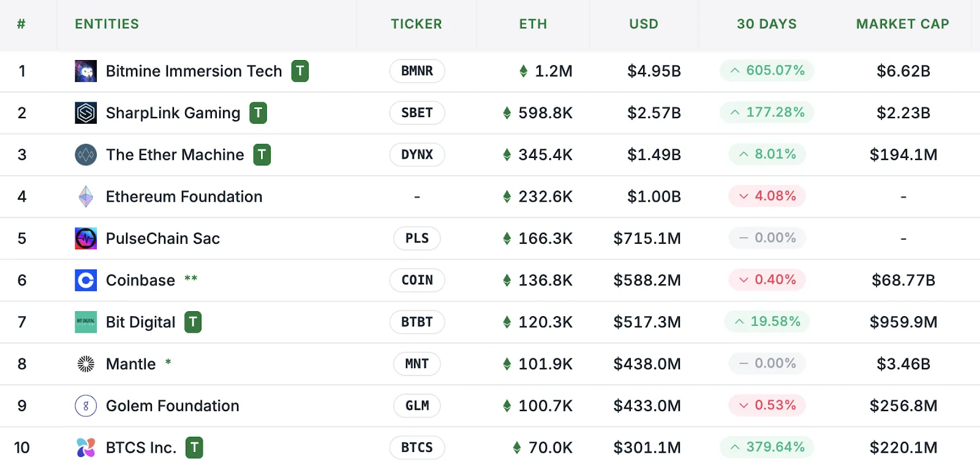Click the Bitmine Immersion Tech logo icon
Screen dimensions: 980x468
[86, 71]
